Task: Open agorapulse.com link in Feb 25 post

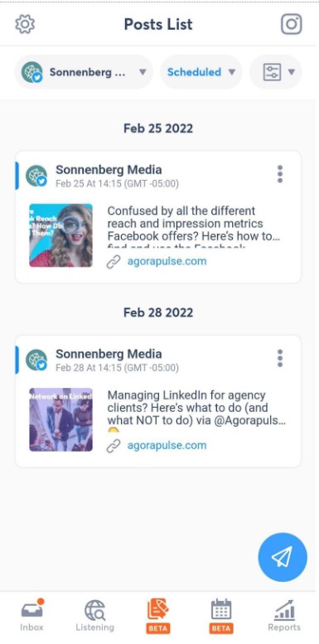Action: coord(167,261)
